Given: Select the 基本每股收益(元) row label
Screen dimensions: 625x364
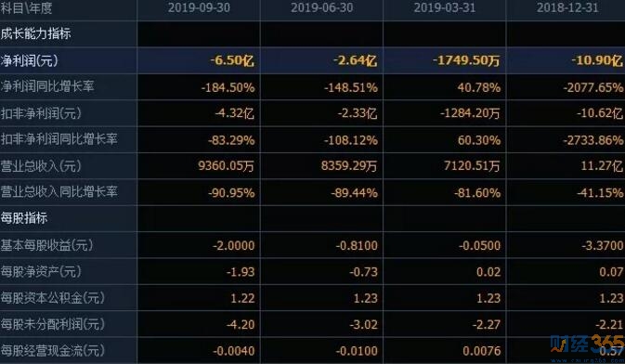Looking at the screenshot, I should click(x=46, y=245).
